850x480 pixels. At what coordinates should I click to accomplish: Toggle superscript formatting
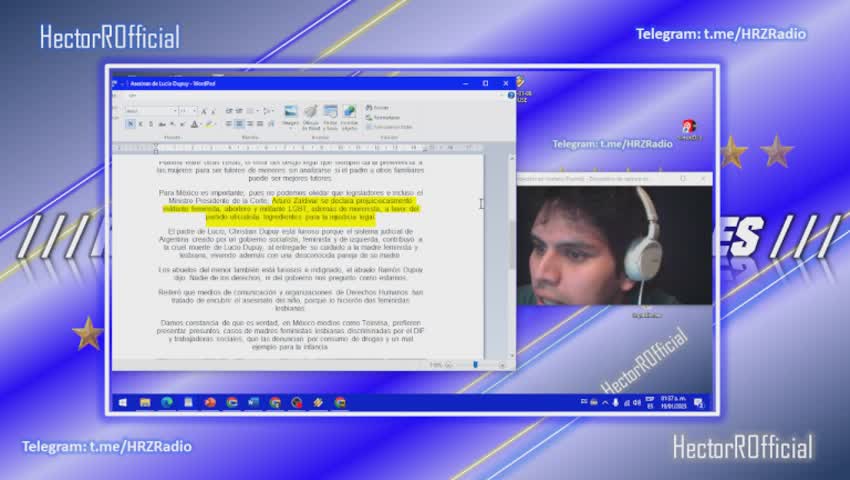[182, 124]
